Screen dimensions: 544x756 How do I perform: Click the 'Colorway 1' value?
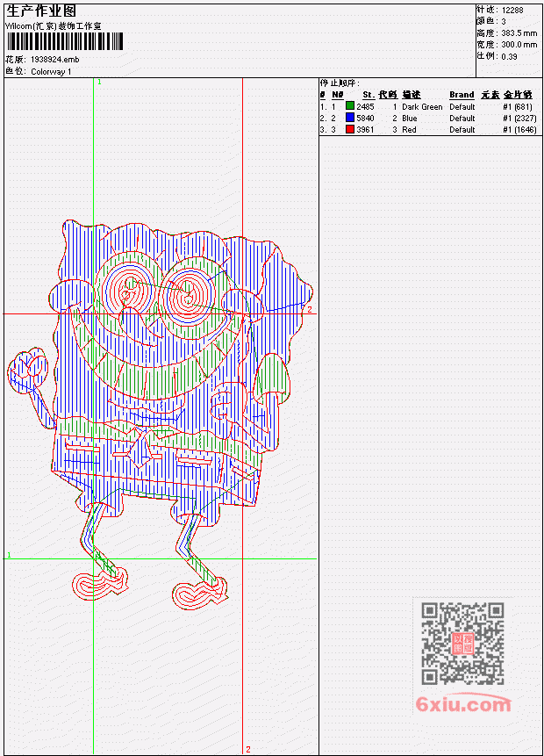(51, 72)
